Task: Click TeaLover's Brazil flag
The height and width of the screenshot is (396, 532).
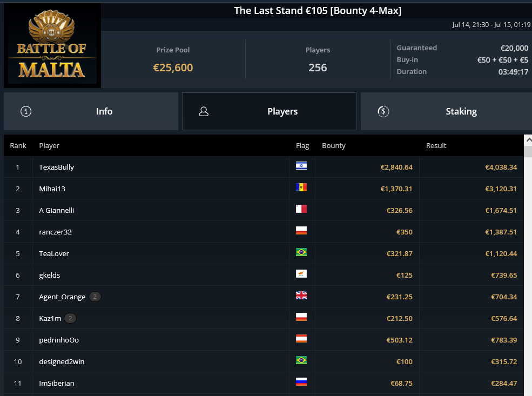Action: pyautogui.click(x=301, y=252)
